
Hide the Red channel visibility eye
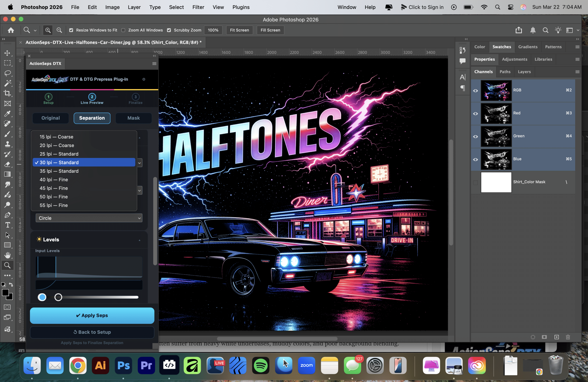[x=475, y=113]
